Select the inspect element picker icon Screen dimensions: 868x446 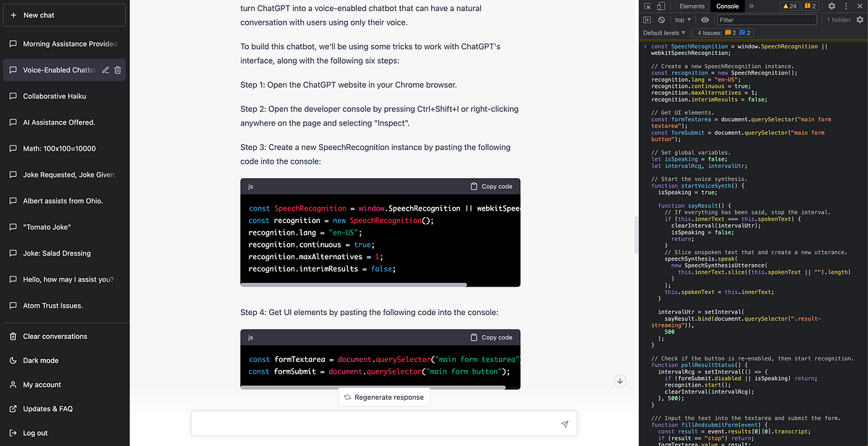pyautogui.click(x=648, y=7)
